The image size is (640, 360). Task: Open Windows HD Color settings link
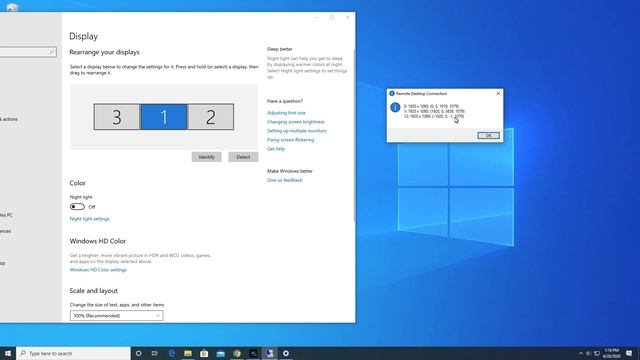(98, 270)
